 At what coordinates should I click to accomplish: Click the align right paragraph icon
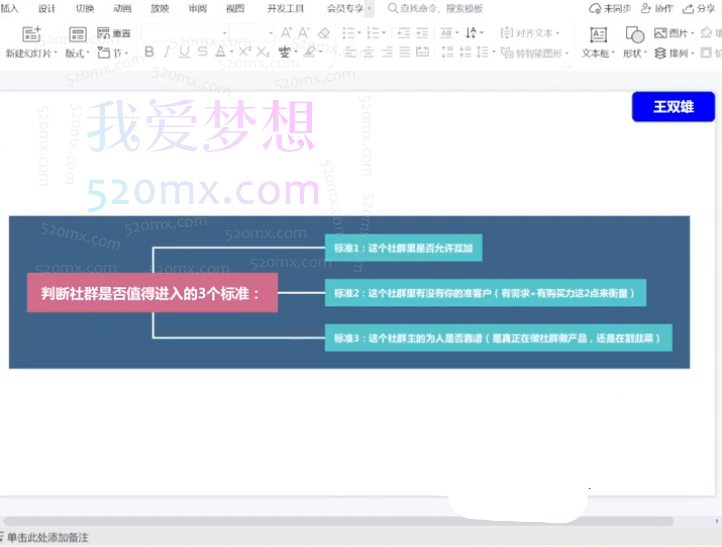[x=386, y=52]
